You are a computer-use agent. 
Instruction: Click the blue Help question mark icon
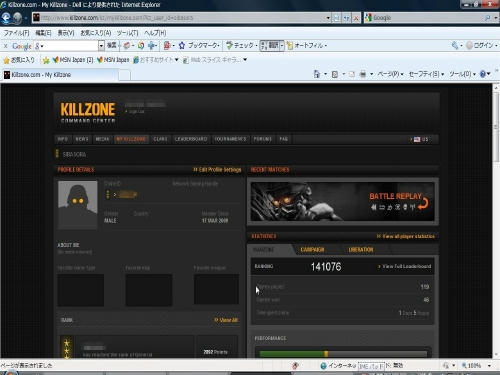483,74
